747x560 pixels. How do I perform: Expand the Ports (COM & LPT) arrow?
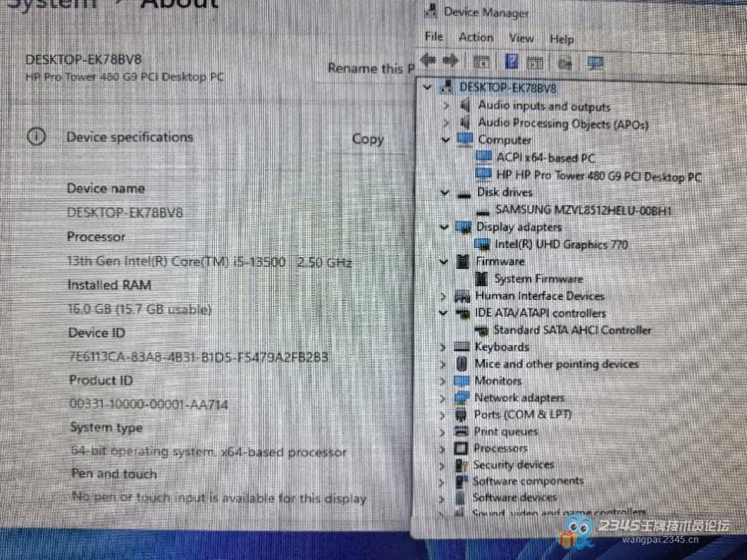442,416
